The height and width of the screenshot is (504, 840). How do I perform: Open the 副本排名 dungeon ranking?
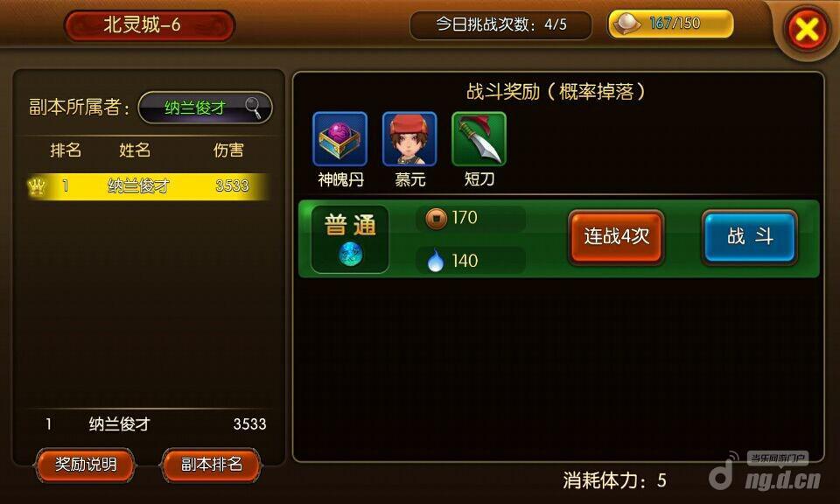coord(212,465)
